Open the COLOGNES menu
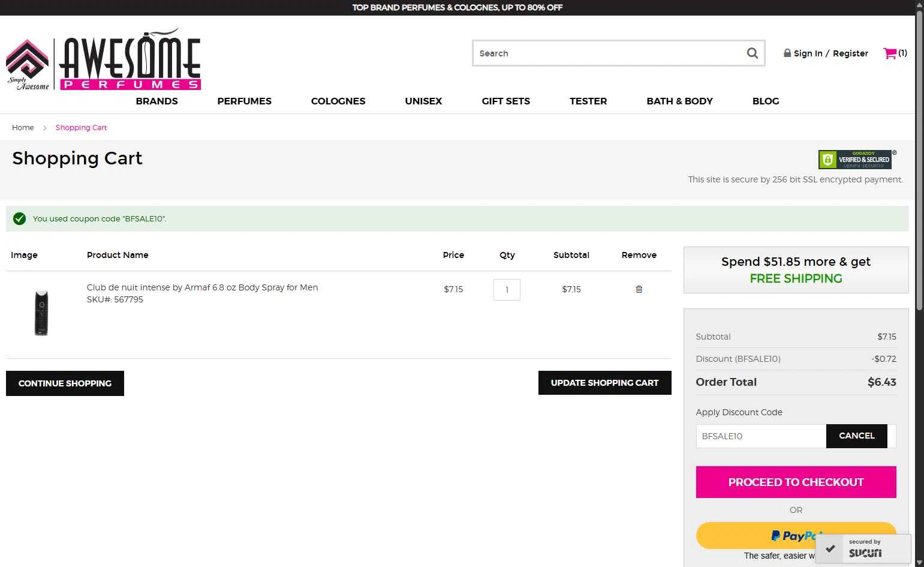 [x=338, y=101]
